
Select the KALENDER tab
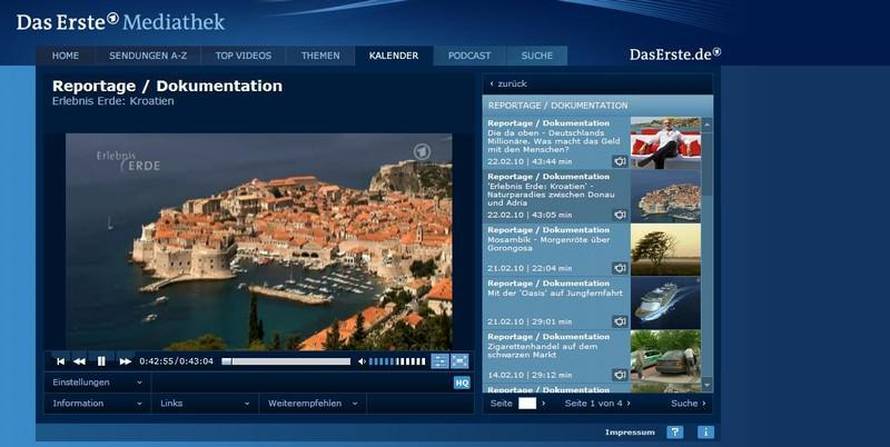coord(394,56)
